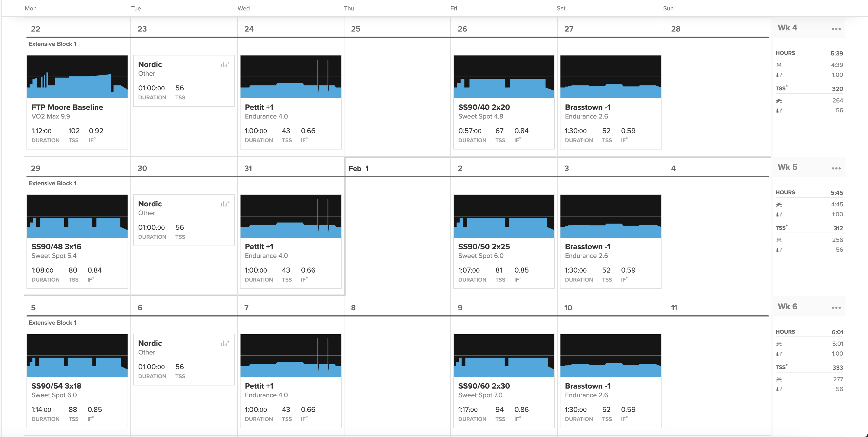Click the Wk 5 week heading

[787, 167]
